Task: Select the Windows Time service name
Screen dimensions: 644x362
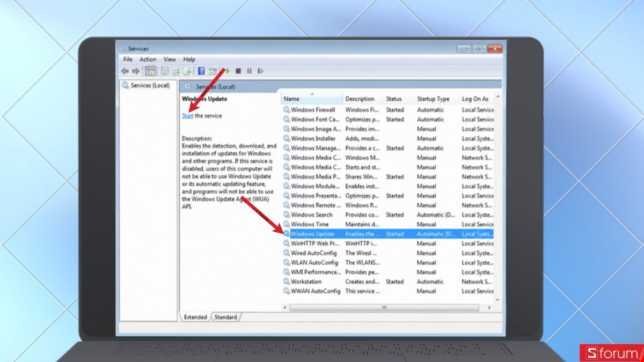Action: pos(310,224)
